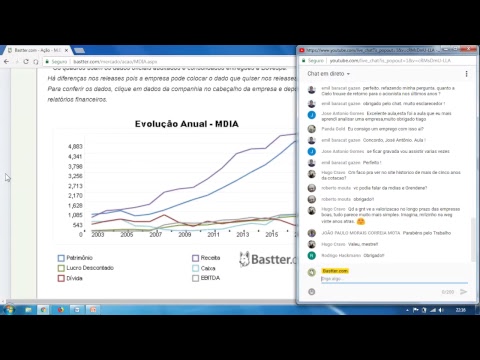The image size is (480, 360).
Task: Open the Chat em direto dropdown
Action: pos(329,74)
